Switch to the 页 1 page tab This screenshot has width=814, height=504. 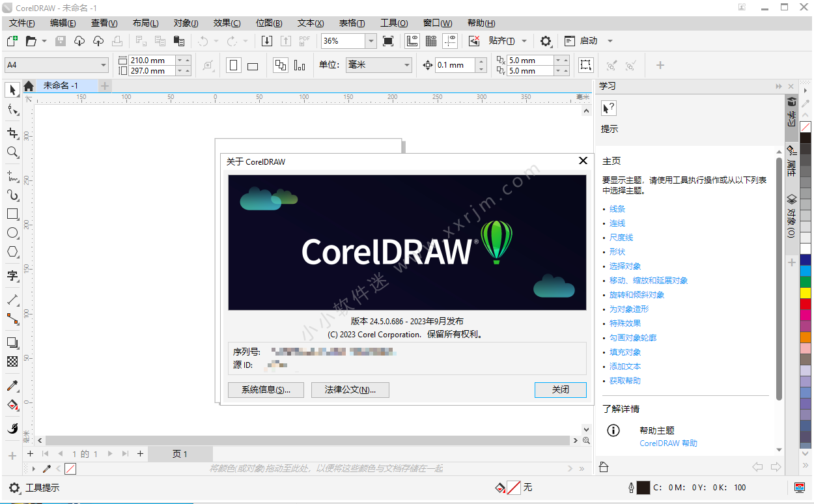180,454
